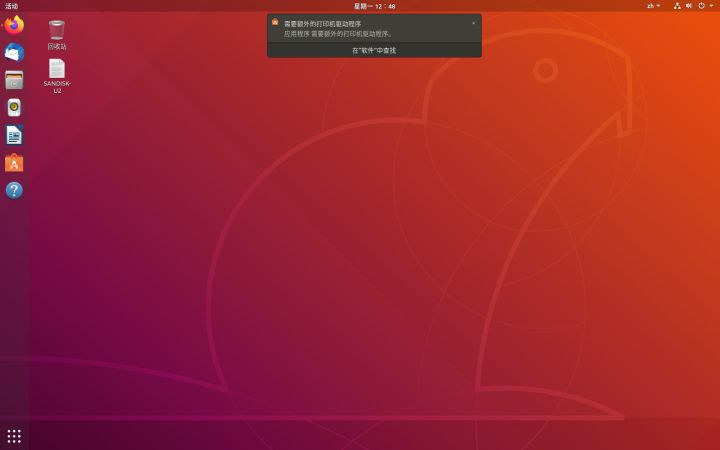Click the volume speaker icon

pyautogui.click(x=689, y=6)
